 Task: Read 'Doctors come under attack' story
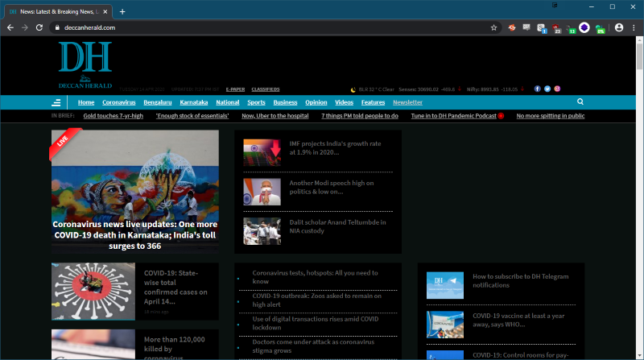(x=313, y=346)
